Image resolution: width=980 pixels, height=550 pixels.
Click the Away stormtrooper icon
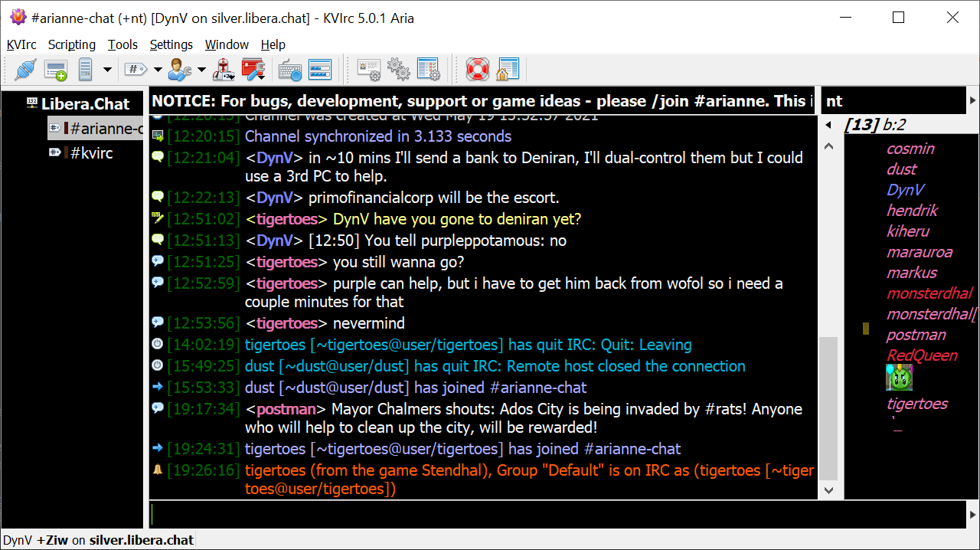point(224,70)
